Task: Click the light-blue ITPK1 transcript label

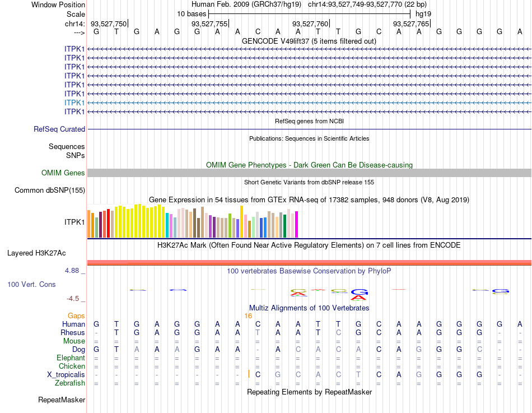Action: click(x=74, y=103)
